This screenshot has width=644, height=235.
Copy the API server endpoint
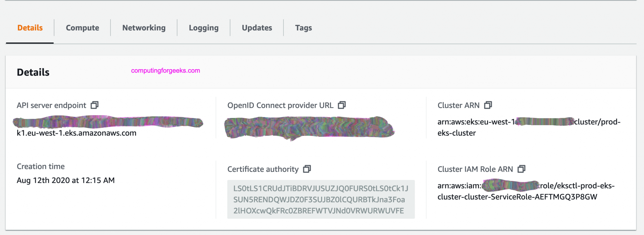(x=94, y=105)
